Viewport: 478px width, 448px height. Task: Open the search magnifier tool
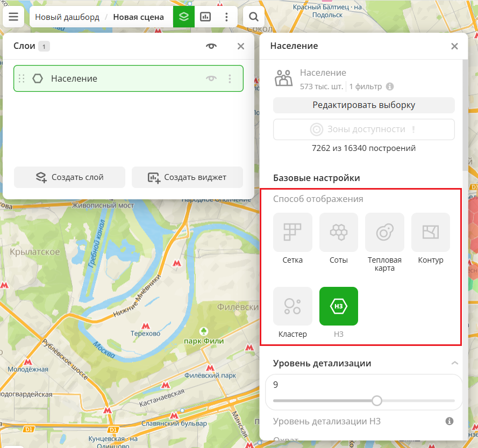coord(254,17)
